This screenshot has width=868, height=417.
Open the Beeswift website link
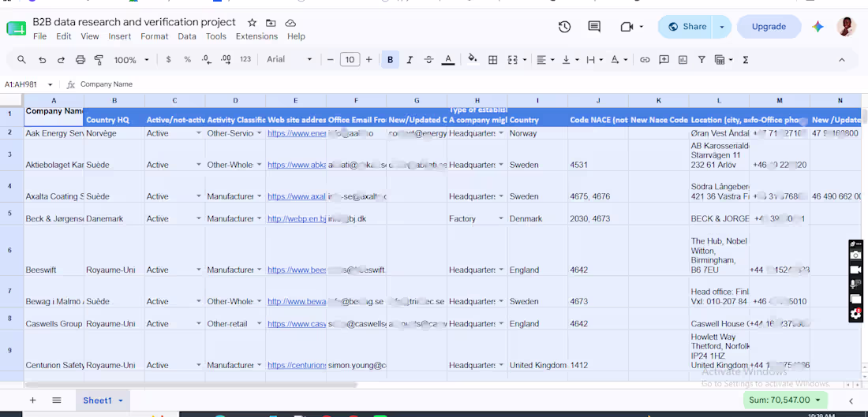click(297, 270)
